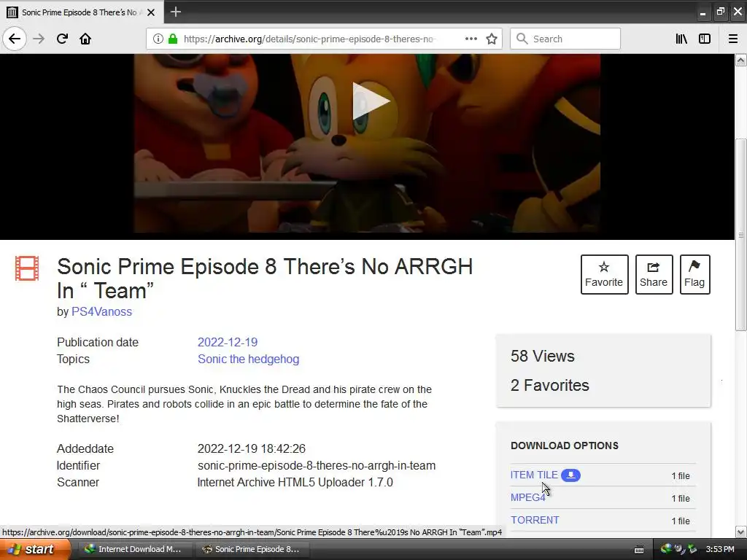Click the Addeddate value 2022-12-19 18:42:26

252,448
